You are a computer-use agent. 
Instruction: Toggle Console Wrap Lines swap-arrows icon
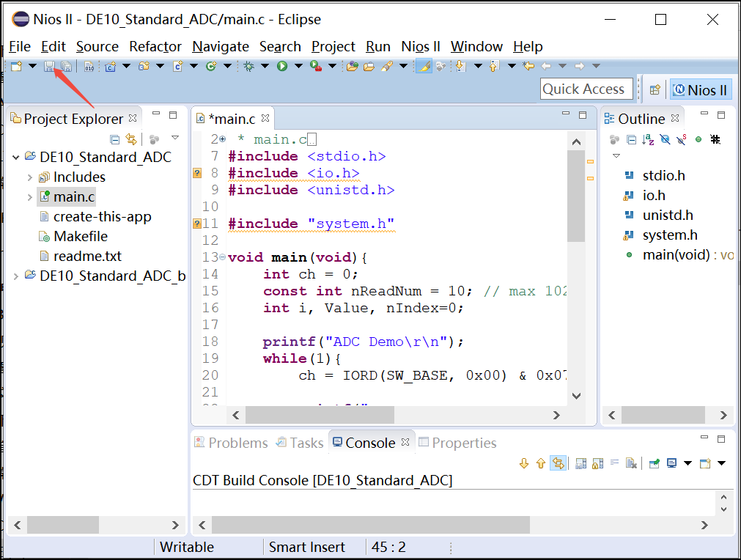pos(558,463)
